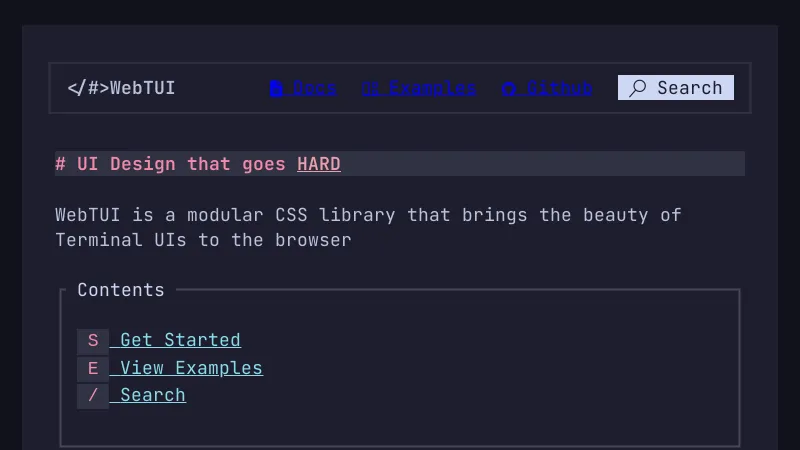Click the Docs file icon in navbar
This screenshot has width=800, height=450.
tap(277, 88)
